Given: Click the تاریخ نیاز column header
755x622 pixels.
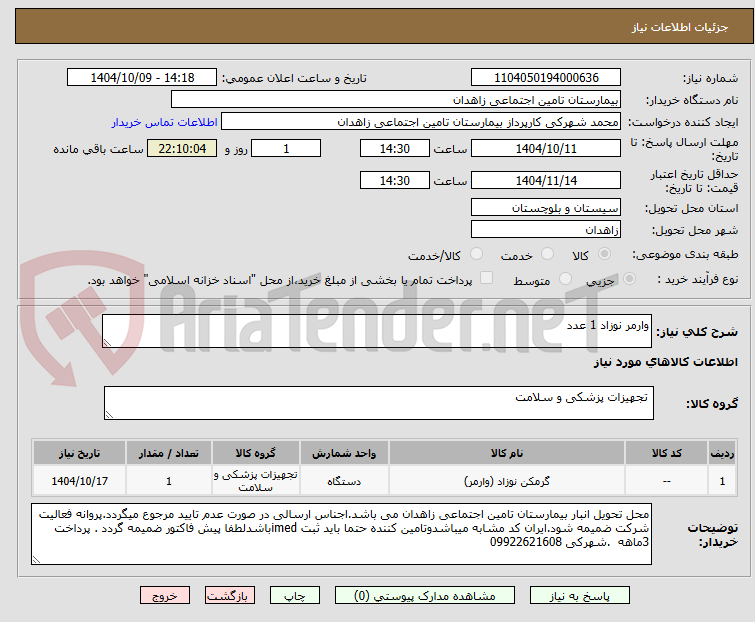Looking at the screenshot, I should click(x=79, y=453).
